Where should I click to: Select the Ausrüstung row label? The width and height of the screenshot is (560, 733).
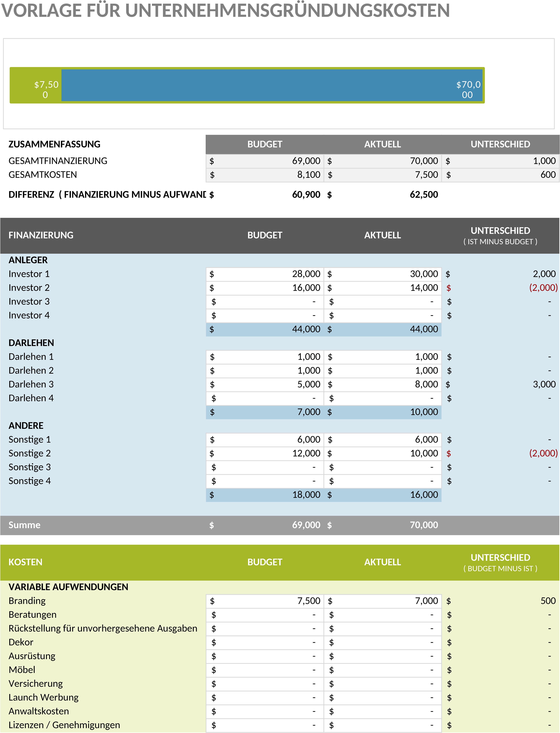coord(32,656)
